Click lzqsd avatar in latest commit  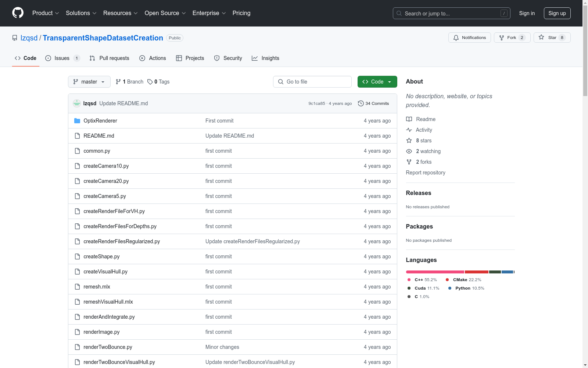coord(77,103)
